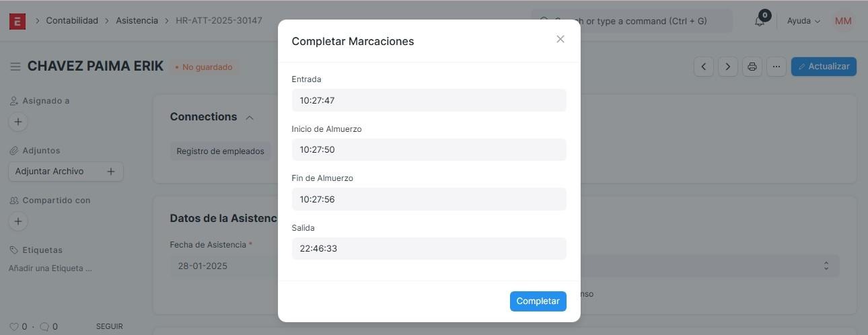Close the Completar Marcaciones dialog
The height and width of the screenshot is (335, 868).
coord(560,39)
